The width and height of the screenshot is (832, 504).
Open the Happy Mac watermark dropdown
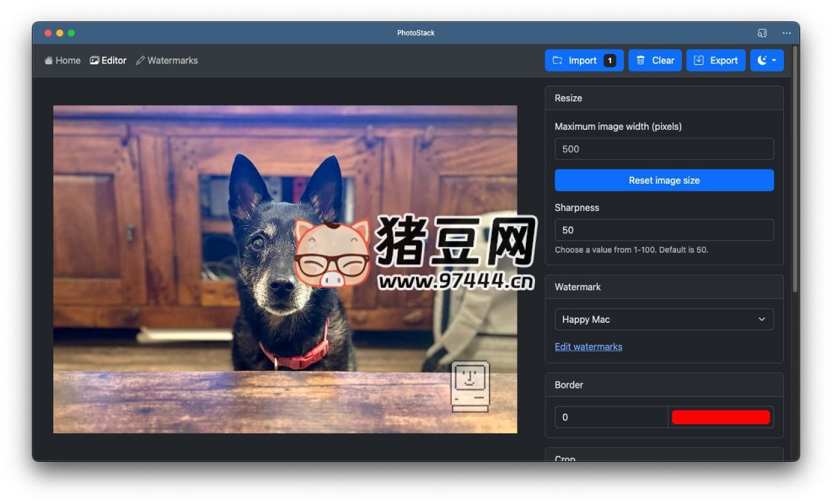tap(664, 319)
